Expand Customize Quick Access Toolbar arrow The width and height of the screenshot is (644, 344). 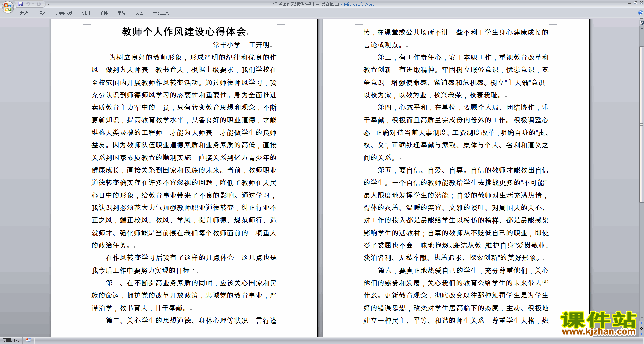click(x=48, y=4)
